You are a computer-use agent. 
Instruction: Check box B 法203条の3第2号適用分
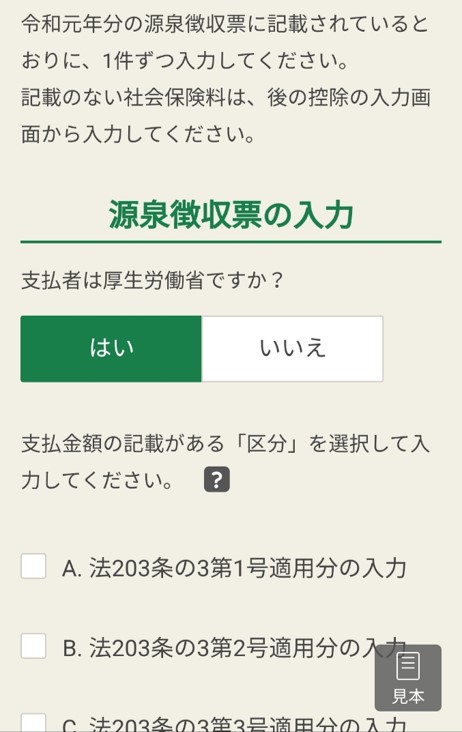(34, 646)
